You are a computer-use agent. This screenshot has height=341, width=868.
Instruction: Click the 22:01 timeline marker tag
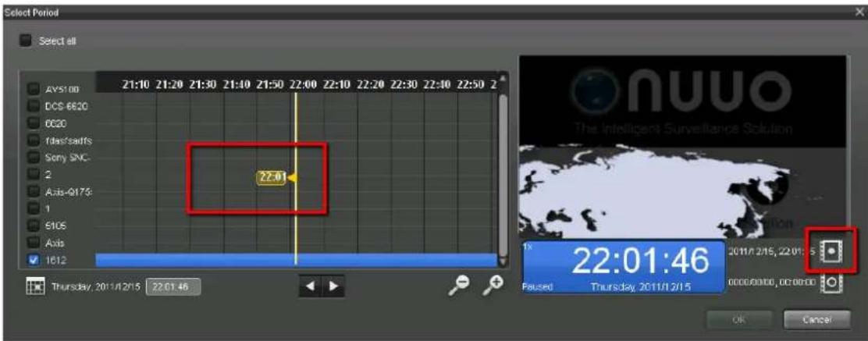coord(272,178)
